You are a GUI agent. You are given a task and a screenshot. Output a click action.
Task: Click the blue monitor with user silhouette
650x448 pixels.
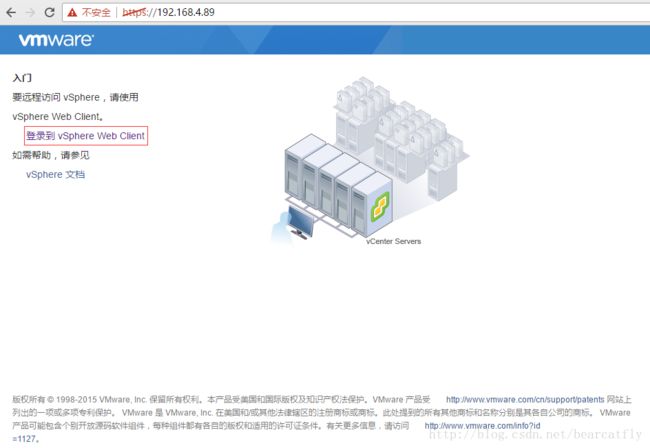293,223
